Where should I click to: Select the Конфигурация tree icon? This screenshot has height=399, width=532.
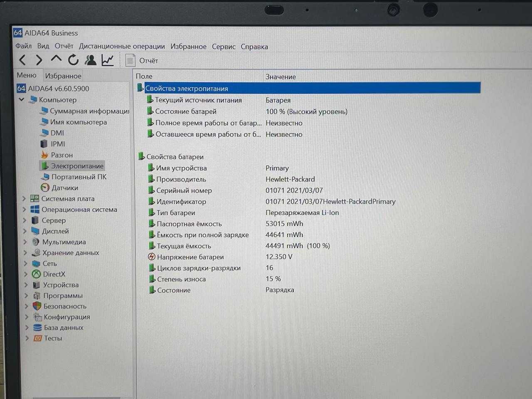(x=37, y=317)
